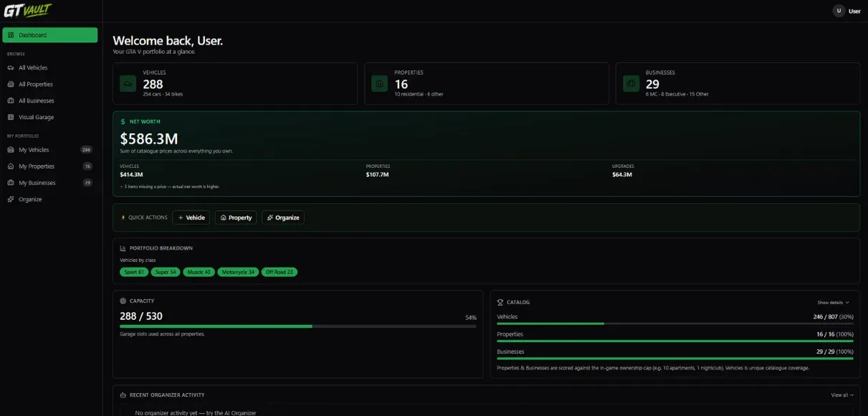Click the briefcase icon beside All Businesses
The width and height of the screenshot is (868, 416).
click(11, 100)
